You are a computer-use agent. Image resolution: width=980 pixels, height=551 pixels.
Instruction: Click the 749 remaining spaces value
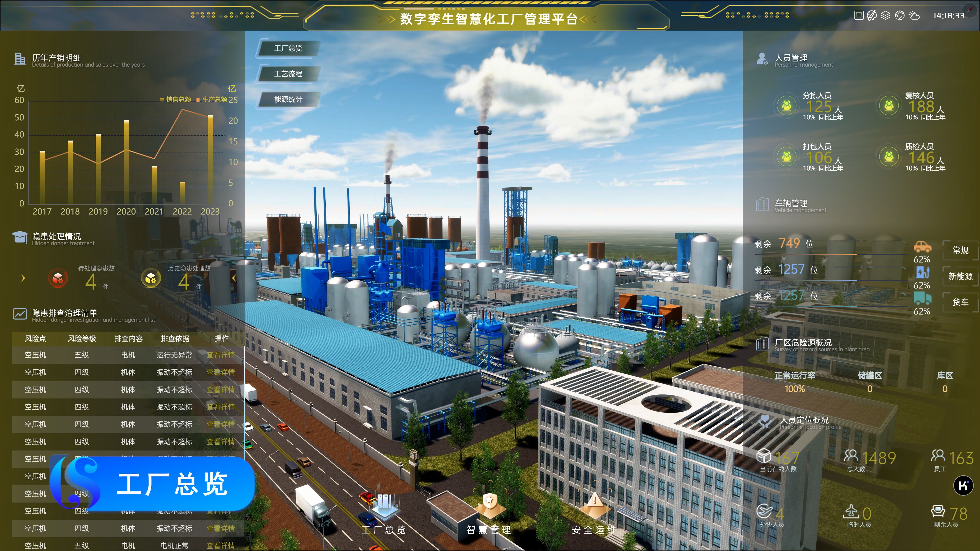pos(789,243)
